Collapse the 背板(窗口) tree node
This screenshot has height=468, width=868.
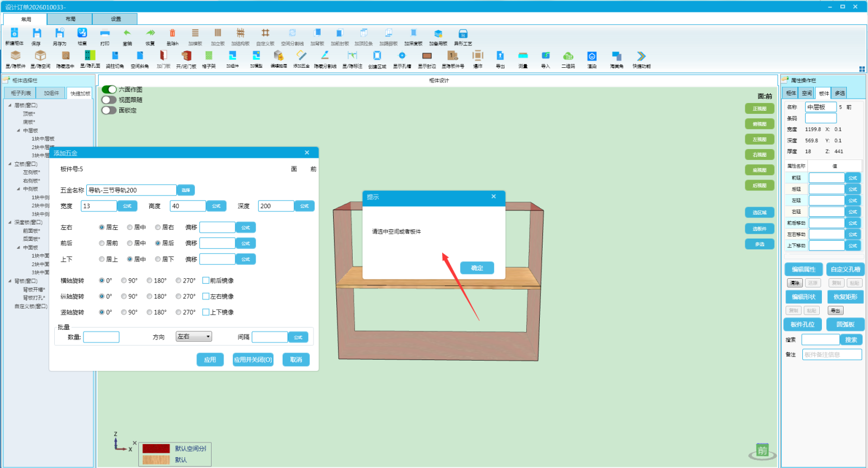click(x=10, y=281)
